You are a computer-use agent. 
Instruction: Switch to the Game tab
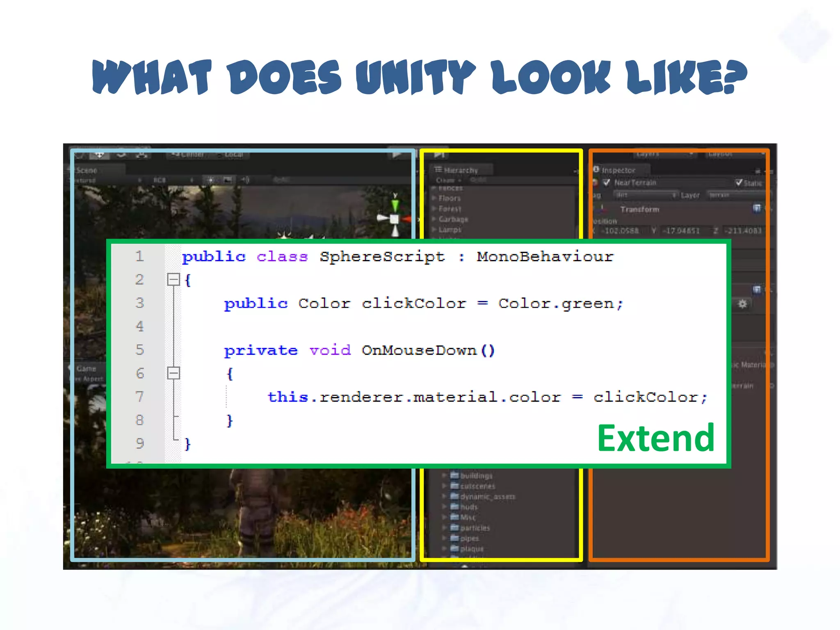coord(86,368)
